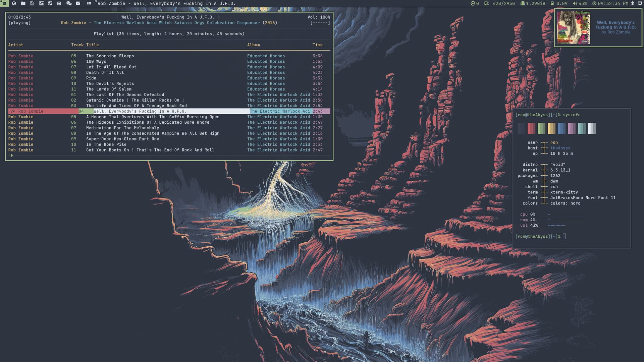Switch to the headphones audio tag
Viewport: 644px width, 362px height.
59,3
